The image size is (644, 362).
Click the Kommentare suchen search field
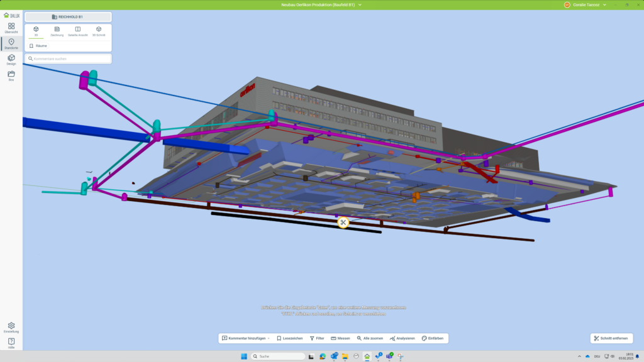tap(68, 58)
